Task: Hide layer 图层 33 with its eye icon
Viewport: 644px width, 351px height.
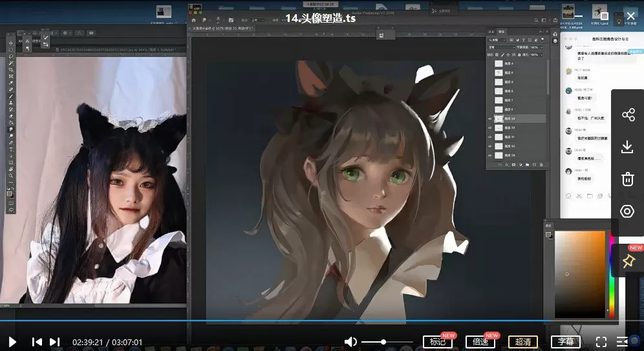Action: pos(490,118)
